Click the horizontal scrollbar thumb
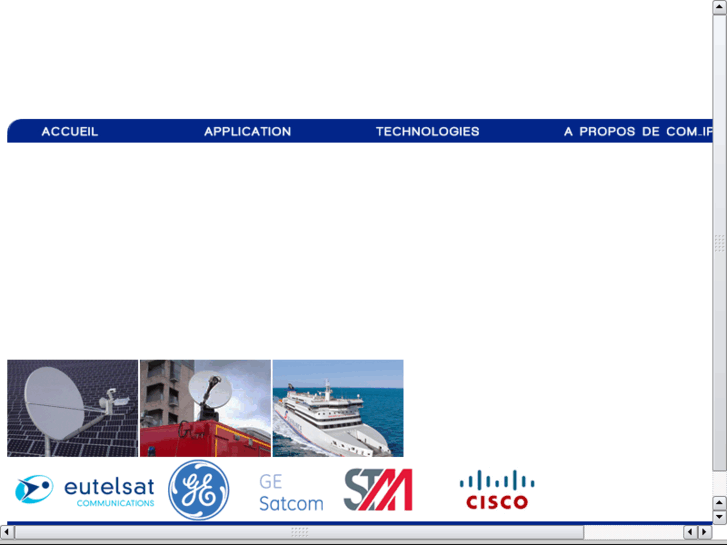 point(299,532)
